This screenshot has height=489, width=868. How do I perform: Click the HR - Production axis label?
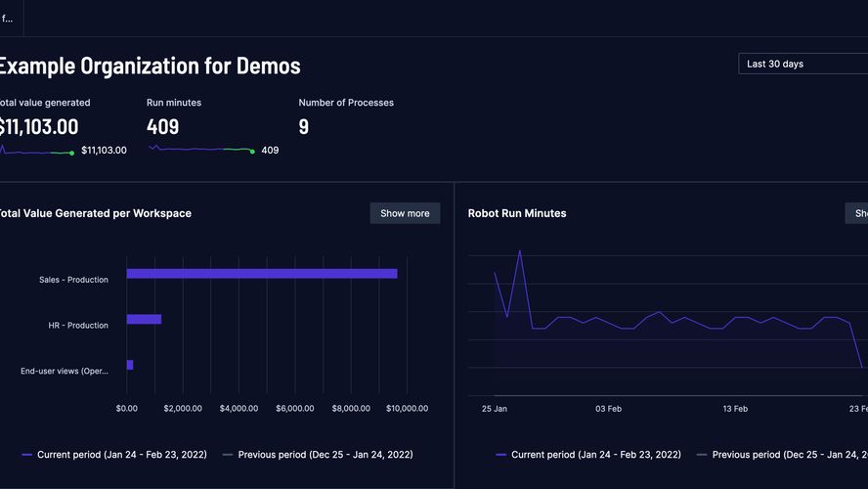(x=78, y=325)
